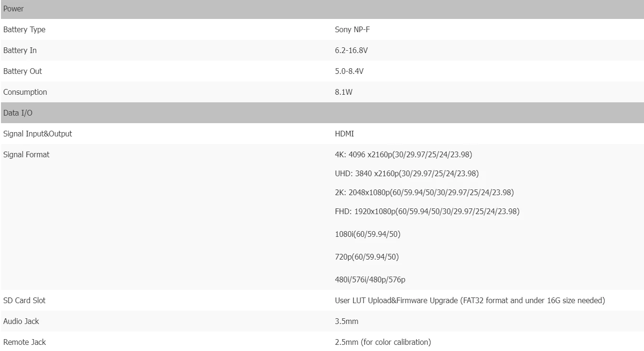Click the Power section header
644x351 pixels.
322,9
